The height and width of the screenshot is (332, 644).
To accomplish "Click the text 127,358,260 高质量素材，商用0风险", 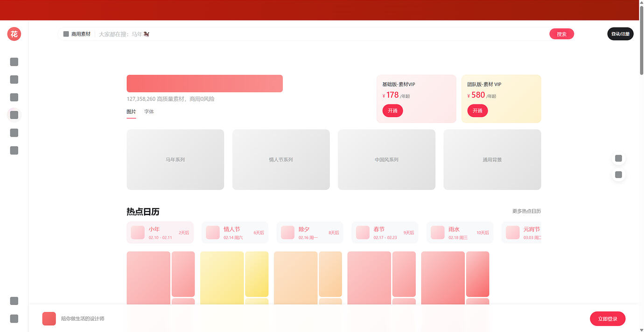I will coord(171,99).
